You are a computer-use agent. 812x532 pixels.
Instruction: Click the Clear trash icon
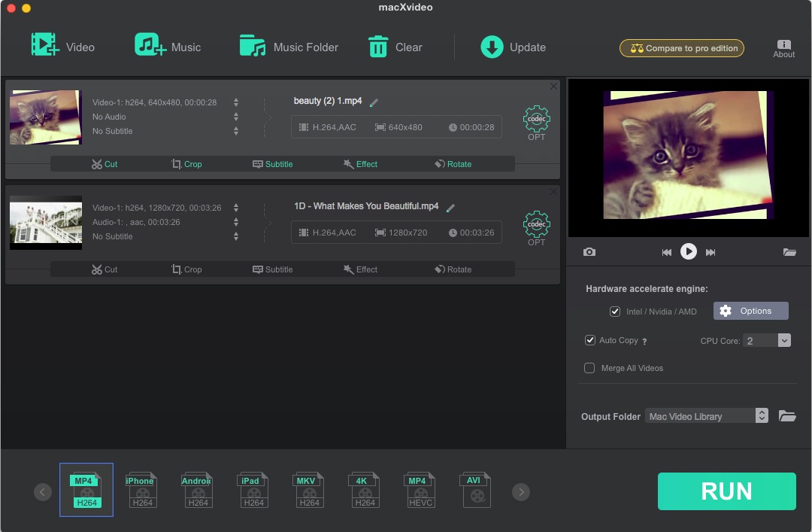[x=377, y=47]
